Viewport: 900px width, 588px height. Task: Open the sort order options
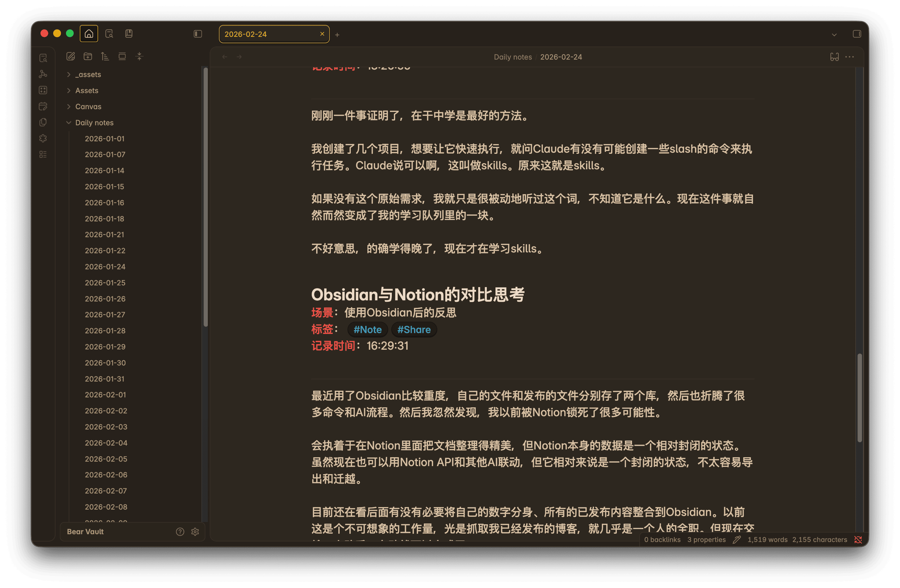coord(105,56)
